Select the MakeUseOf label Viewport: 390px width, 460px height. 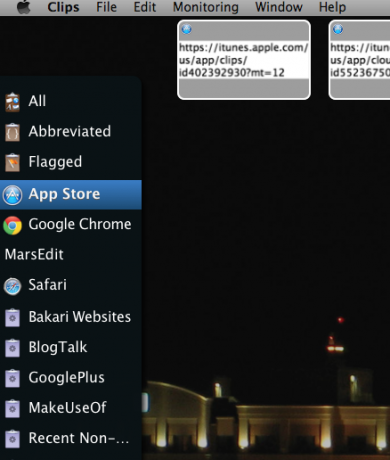tap(68, 408)
